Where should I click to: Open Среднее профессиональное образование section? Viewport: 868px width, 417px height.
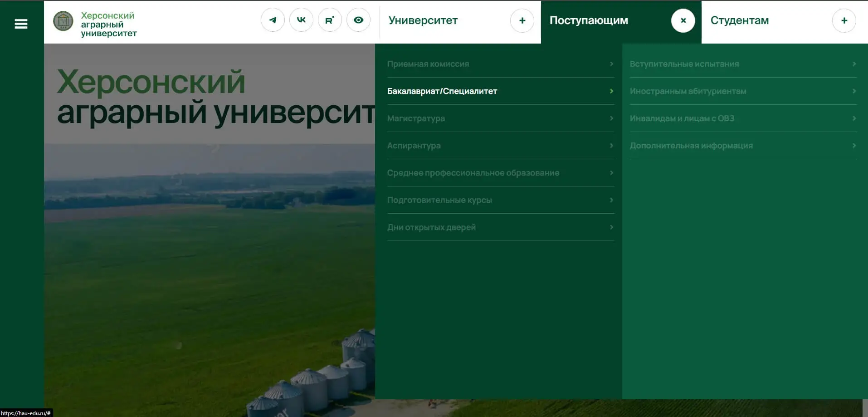pos(473,173)
